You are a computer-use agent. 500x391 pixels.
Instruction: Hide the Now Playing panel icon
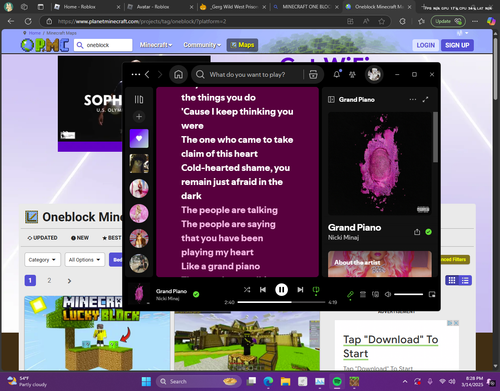click(x=331, y=99)
